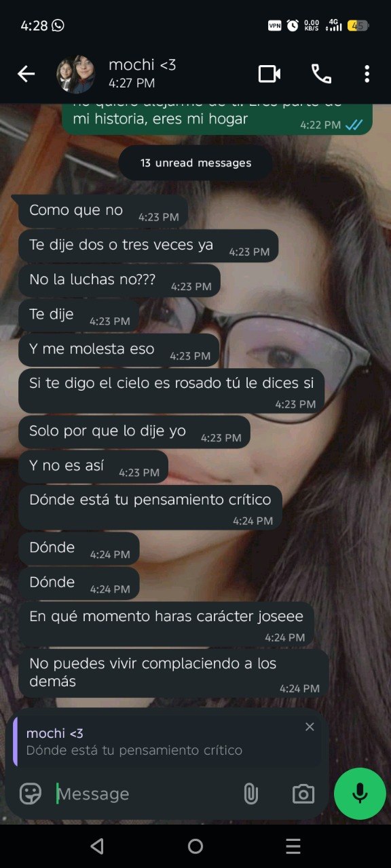Cancel the quoted reply preview

310,727
